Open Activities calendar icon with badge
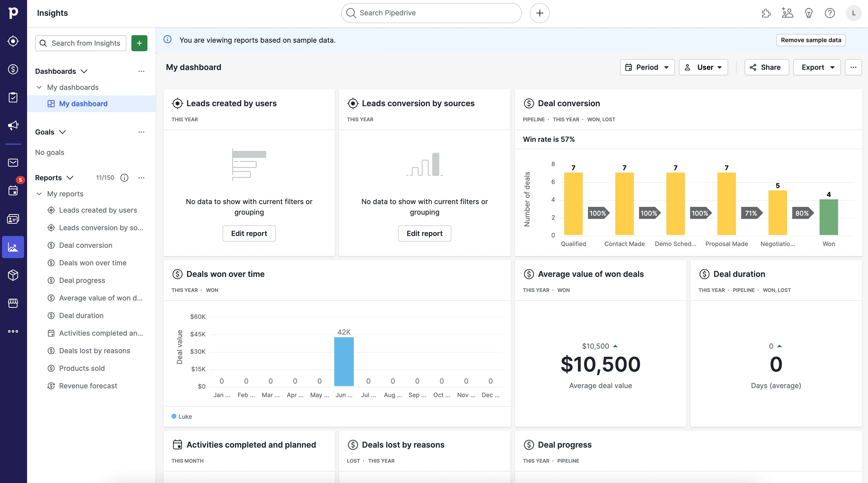Image resolution: width=868 pixels, height=483 pixels. 13,191
